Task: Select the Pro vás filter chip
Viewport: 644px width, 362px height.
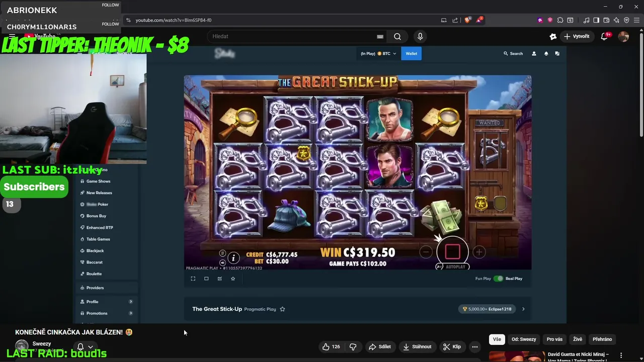Action: click(x=554, y=339)
